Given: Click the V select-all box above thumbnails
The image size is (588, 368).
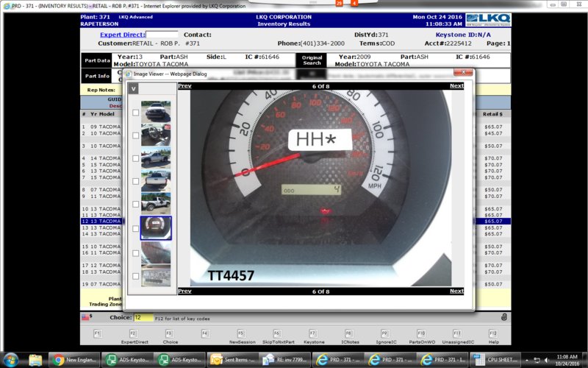Looking at the screenshot, I should 133,88.
